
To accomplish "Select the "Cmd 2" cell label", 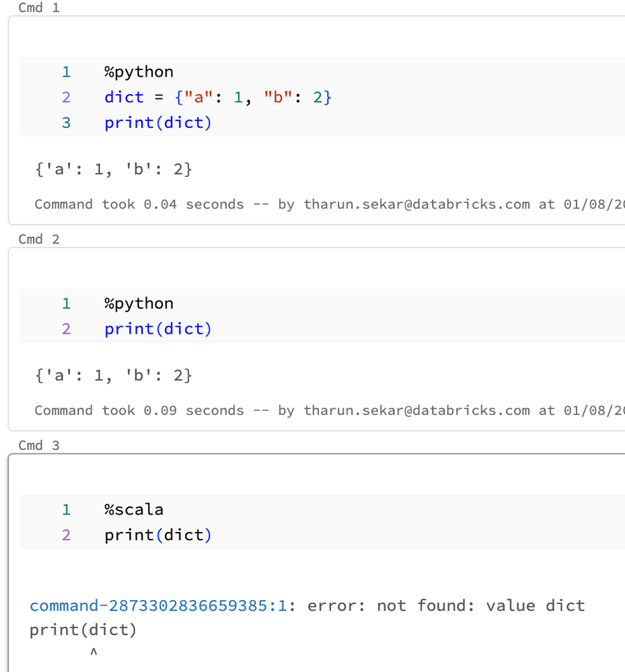I will [x=39, y=239].
